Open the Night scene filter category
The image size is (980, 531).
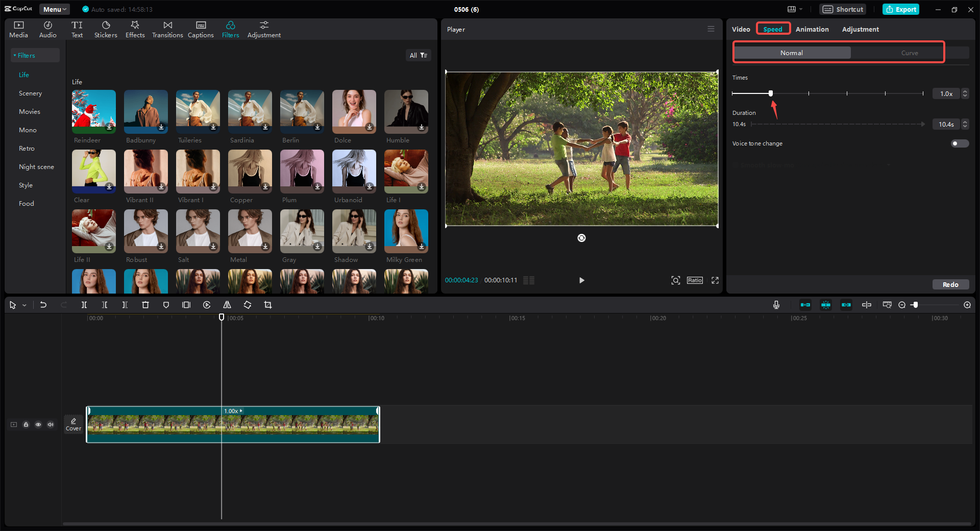pyautogui.click(x=36, y=166)
